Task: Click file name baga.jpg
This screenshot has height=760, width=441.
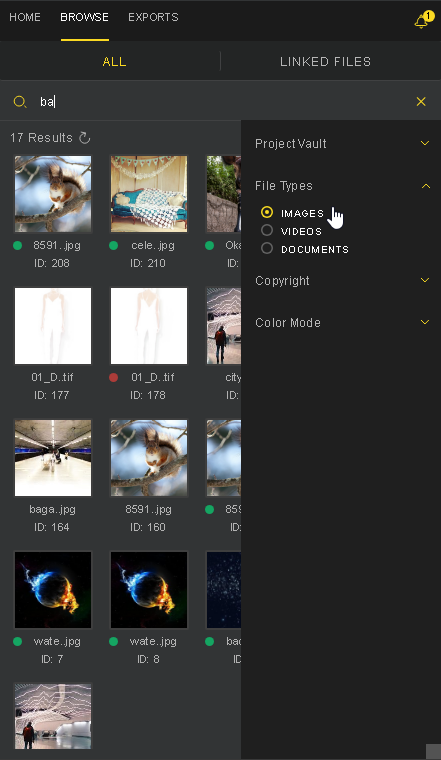Action: click(x=52, y=509)
